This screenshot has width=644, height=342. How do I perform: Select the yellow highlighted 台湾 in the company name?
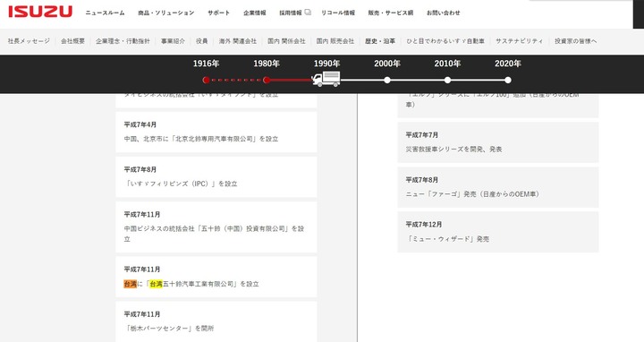pos(156,284)
